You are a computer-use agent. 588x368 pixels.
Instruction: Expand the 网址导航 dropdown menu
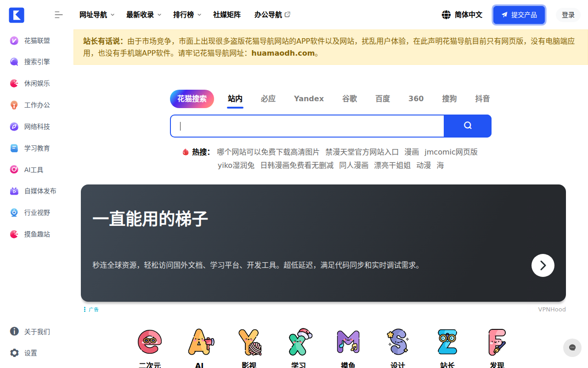tap(97, 15)
